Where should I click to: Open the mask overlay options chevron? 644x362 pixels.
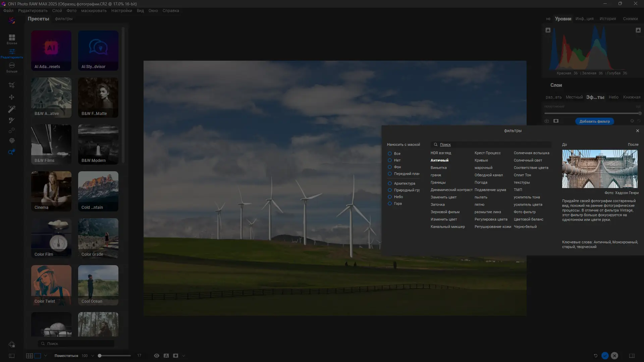[183, 356]
